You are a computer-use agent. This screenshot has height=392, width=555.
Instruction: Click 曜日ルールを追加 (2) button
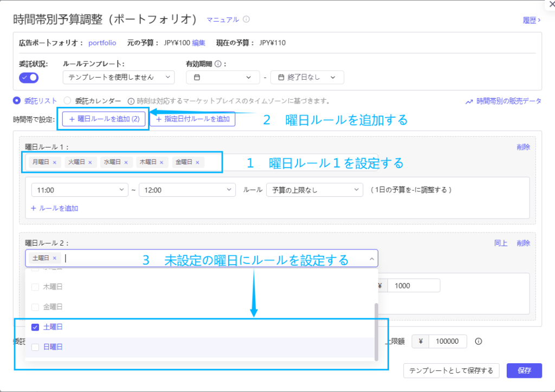[104, 119]
